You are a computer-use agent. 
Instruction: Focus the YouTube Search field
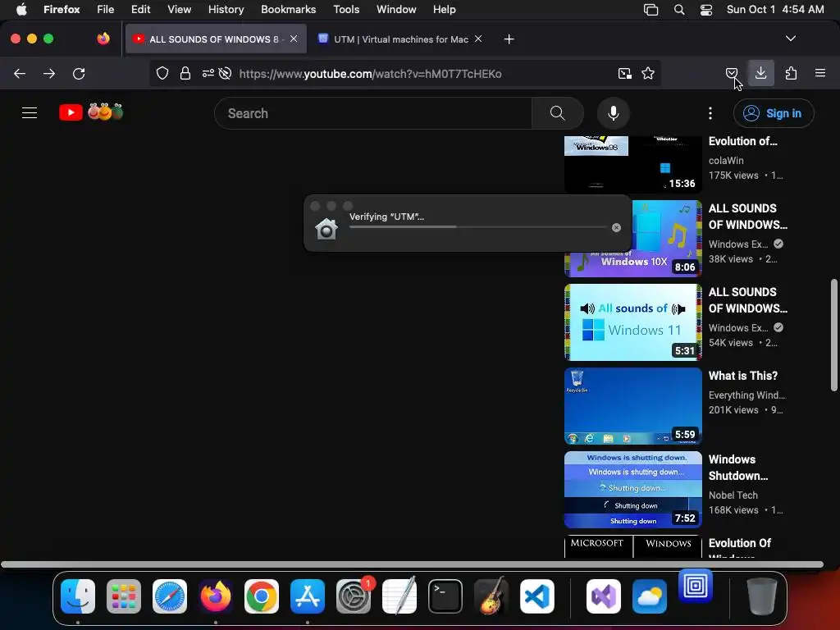tap(373, 113)
